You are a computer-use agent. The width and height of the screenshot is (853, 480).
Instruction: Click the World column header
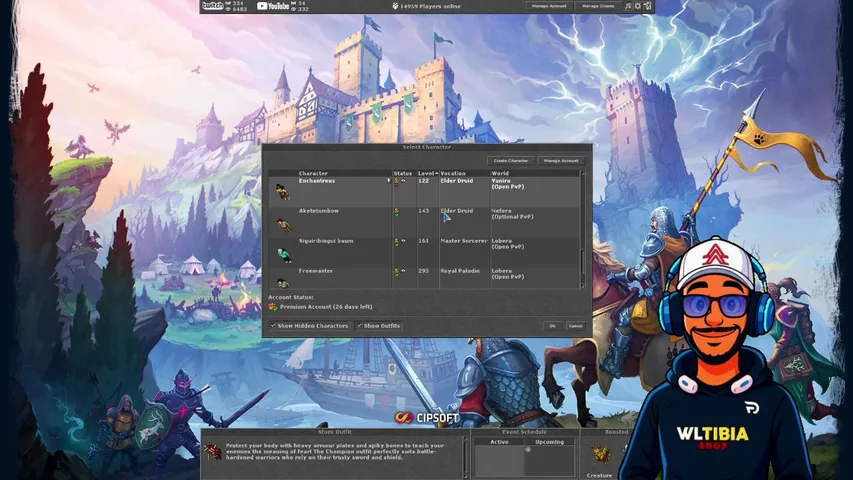tap(534, 173)
